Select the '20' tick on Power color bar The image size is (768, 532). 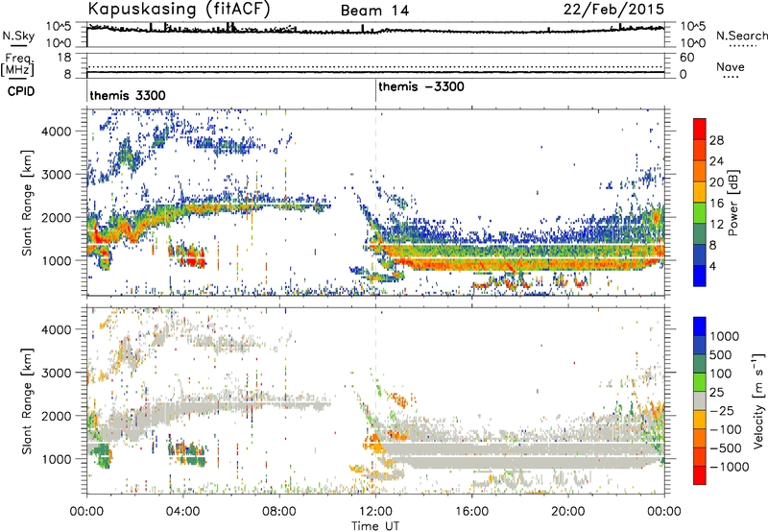click(716, 182)
